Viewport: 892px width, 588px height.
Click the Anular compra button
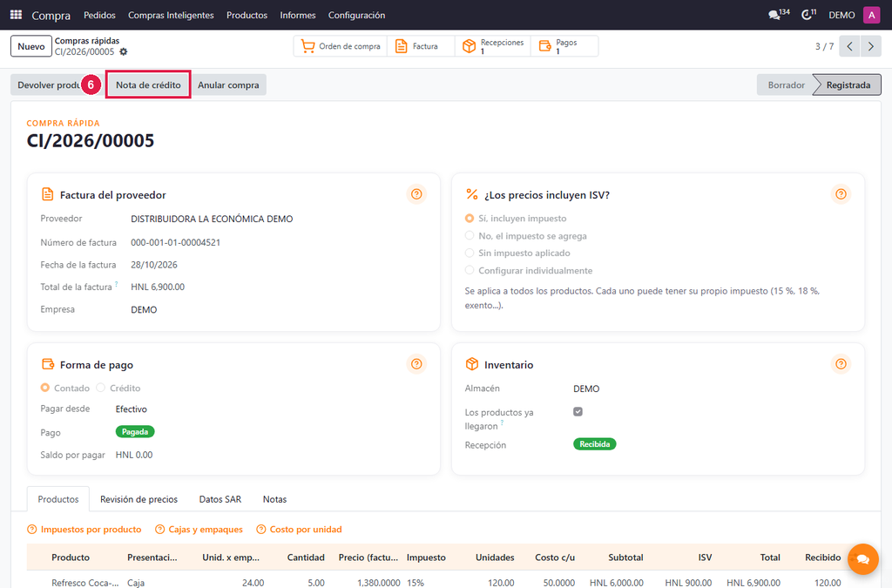tap(228, 84)
